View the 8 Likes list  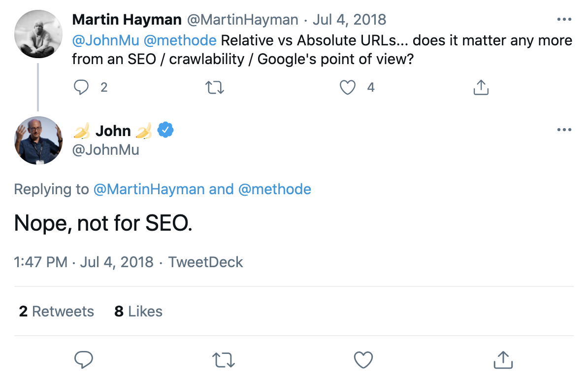(138, 312)
